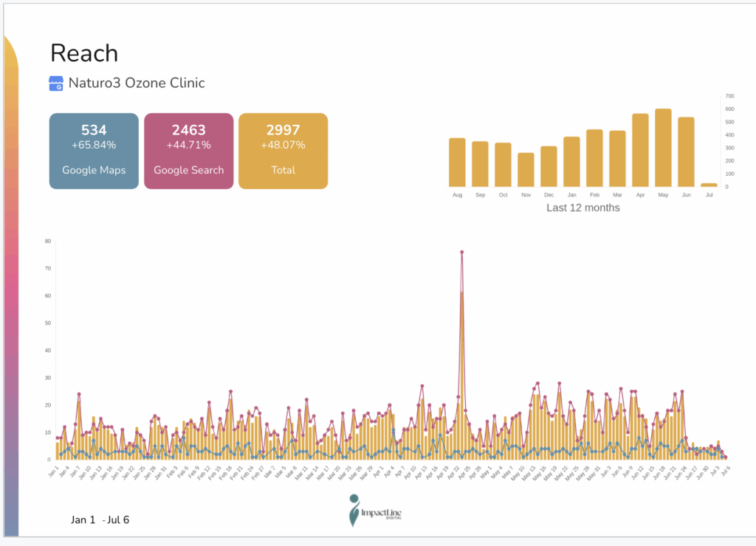
Task: Select the April bar in monthly chart
Action: tap(640, 151)
